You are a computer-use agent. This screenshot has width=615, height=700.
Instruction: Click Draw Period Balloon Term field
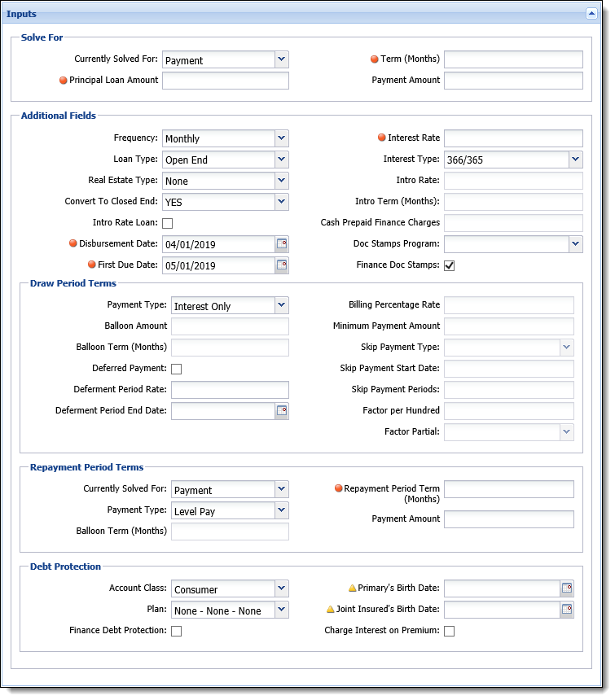pos(230,348)
